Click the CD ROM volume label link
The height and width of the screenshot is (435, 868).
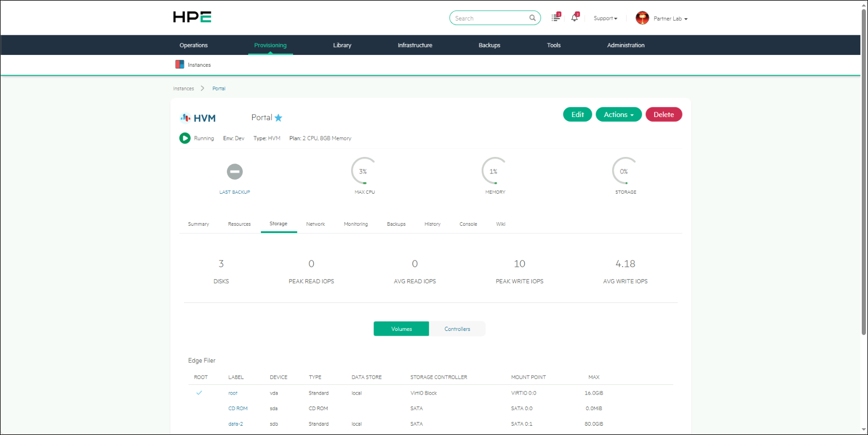(x=238, y=409)
